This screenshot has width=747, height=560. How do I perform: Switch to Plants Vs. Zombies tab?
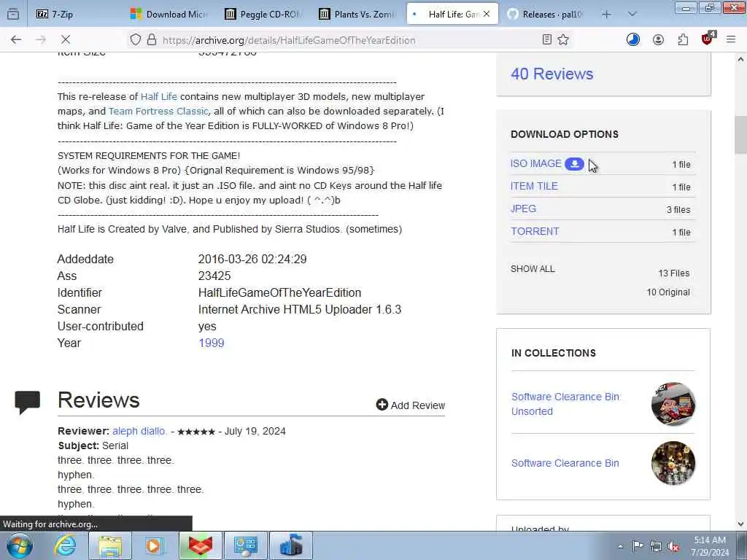(357, 15)
